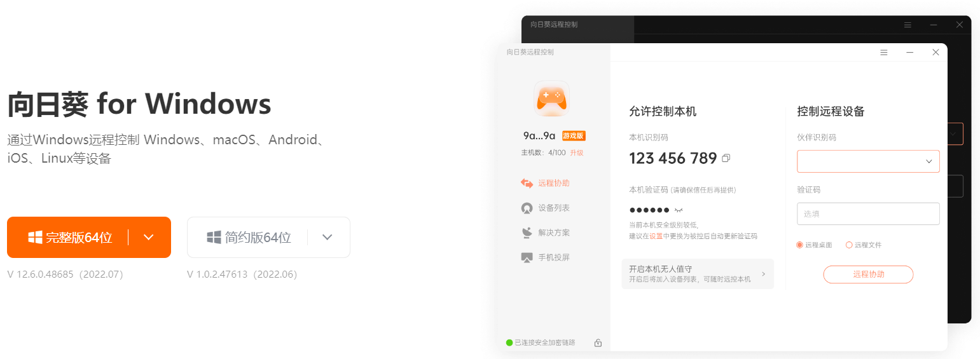
Task: Click the green secure-connection status dot
Action: point(509,342)
